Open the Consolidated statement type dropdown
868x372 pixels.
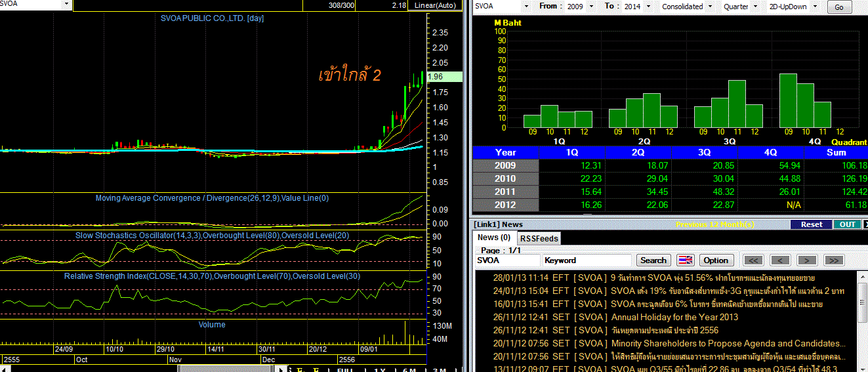[688, 6]
